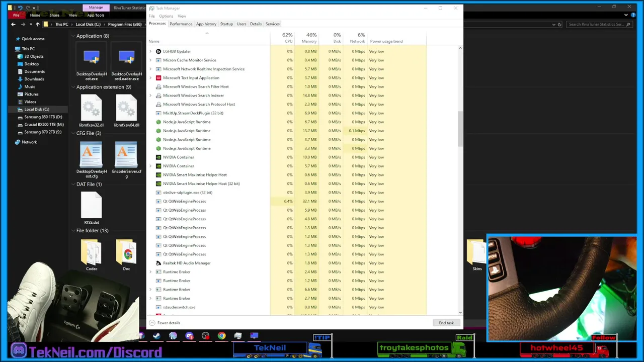Select the Realtek HD Audio Manager icon
Viewport: 644px width, 362px height.
[158, 263]
